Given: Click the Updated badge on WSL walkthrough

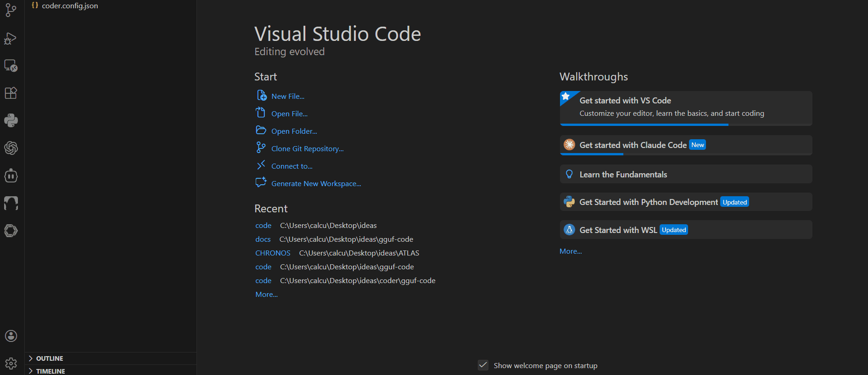Looking at the screenshot, I should (x=673, y=230).
